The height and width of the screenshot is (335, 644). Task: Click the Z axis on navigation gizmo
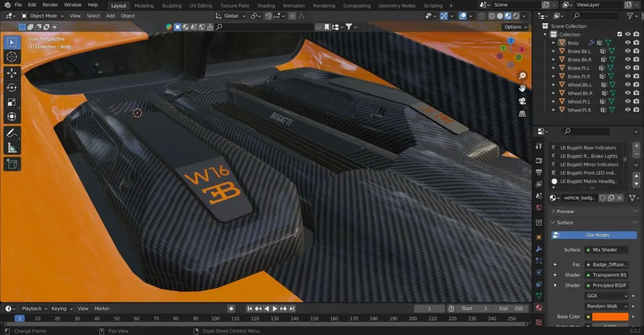tap(511, 40)
